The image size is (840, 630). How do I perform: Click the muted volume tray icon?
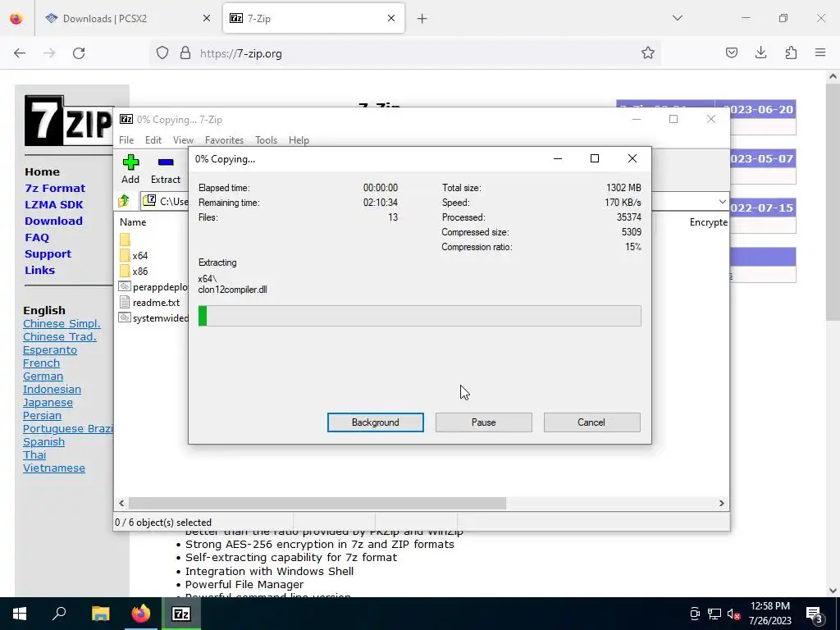(734, 614)
